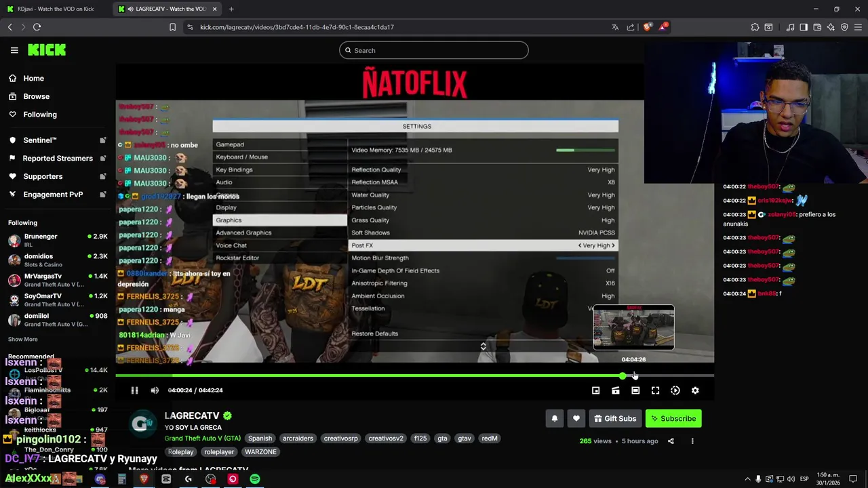
Task: Open Spotify from the taskbar
Action: click(254, 479)
